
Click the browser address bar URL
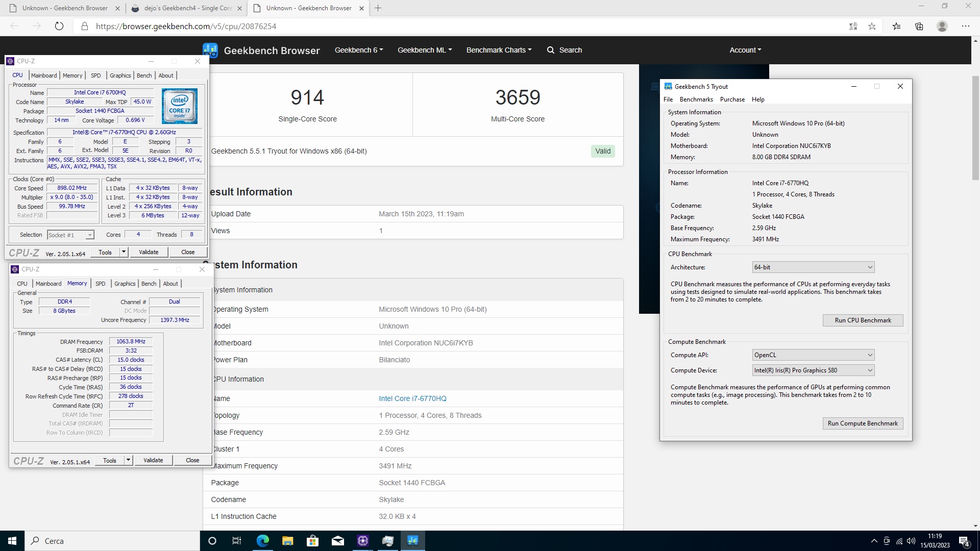coord(186,26)
